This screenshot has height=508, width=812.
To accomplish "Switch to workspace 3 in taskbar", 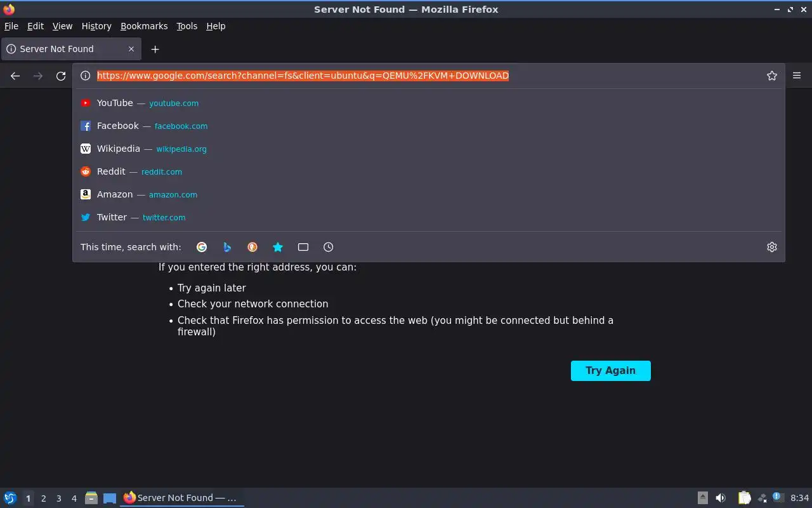I will point(58,498).
